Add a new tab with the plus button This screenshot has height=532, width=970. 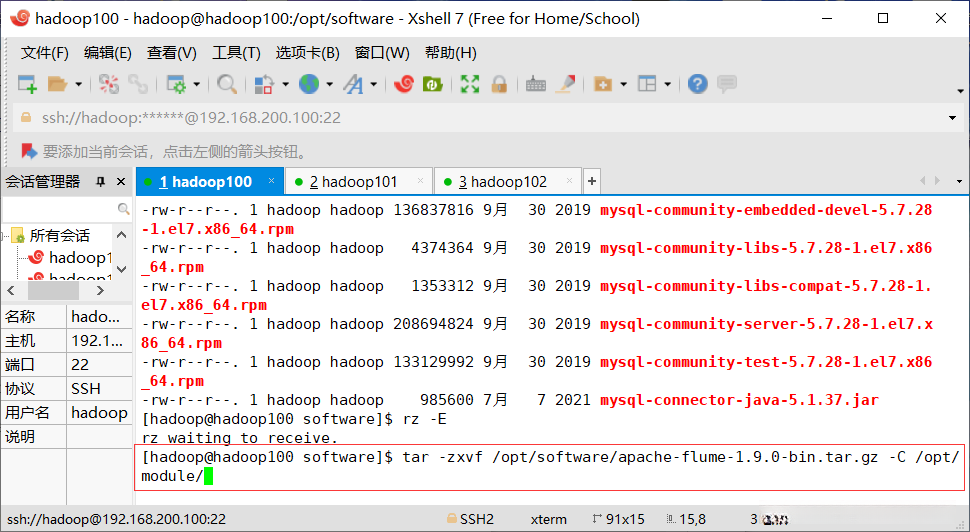591,181
